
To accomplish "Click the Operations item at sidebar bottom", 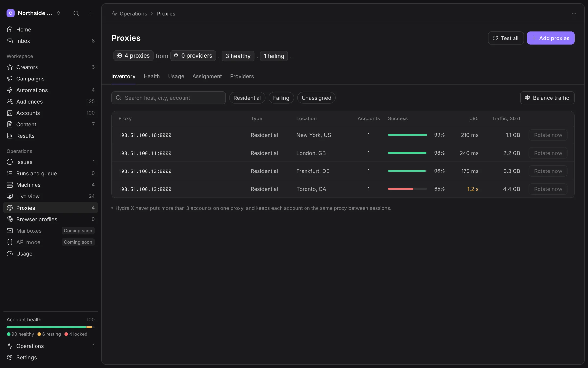I will (50, 346).
